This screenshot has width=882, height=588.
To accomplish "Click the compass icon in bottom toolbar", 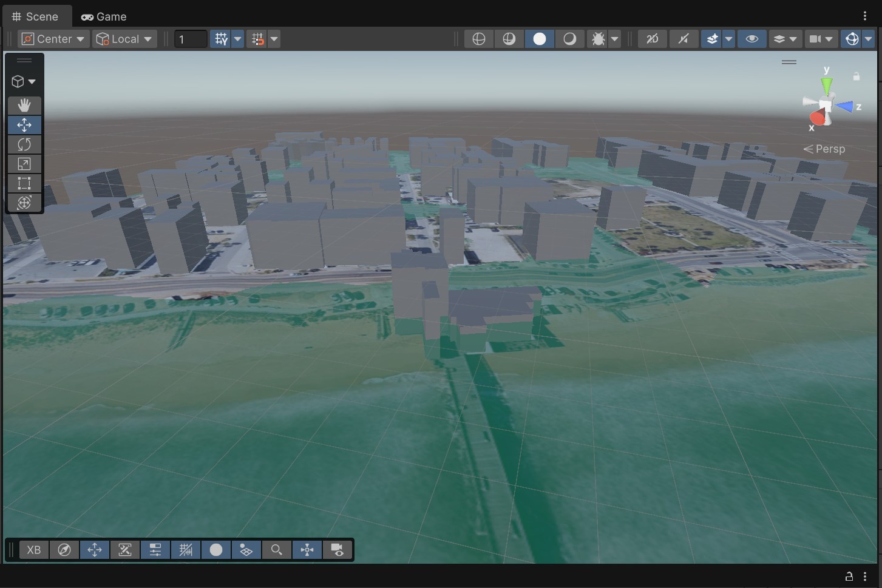I will 64,550.
